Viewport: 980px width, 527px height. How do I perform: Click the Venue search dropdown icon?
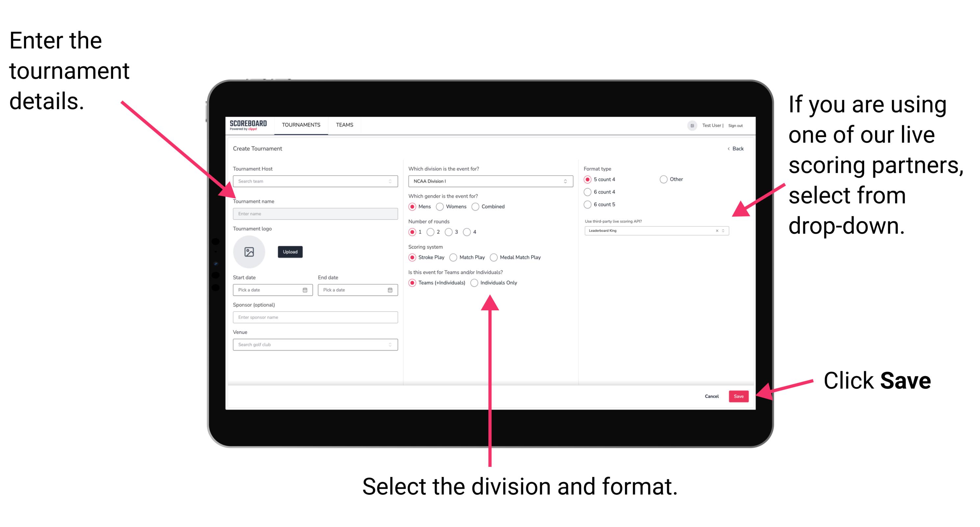[390, 345]
